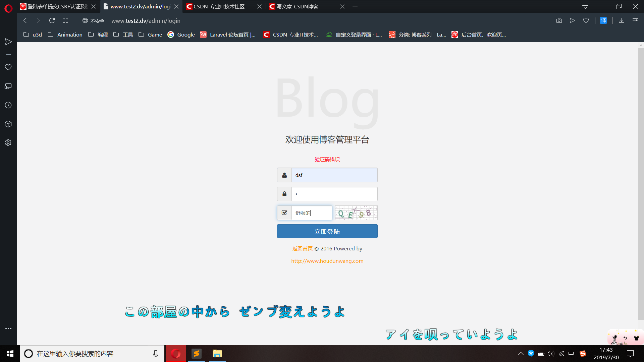Open the Opera snapshot camera icon

[x=559, y=20]
